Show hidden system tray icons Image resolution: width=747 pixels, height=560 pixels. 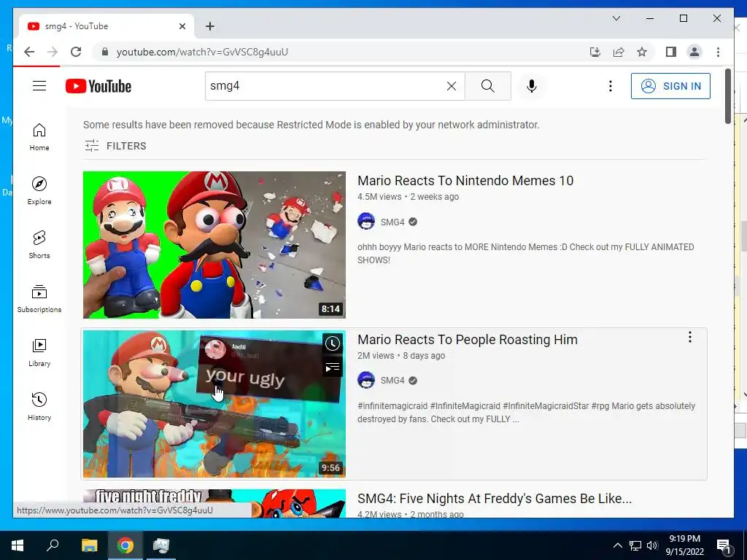pos(617,545)
